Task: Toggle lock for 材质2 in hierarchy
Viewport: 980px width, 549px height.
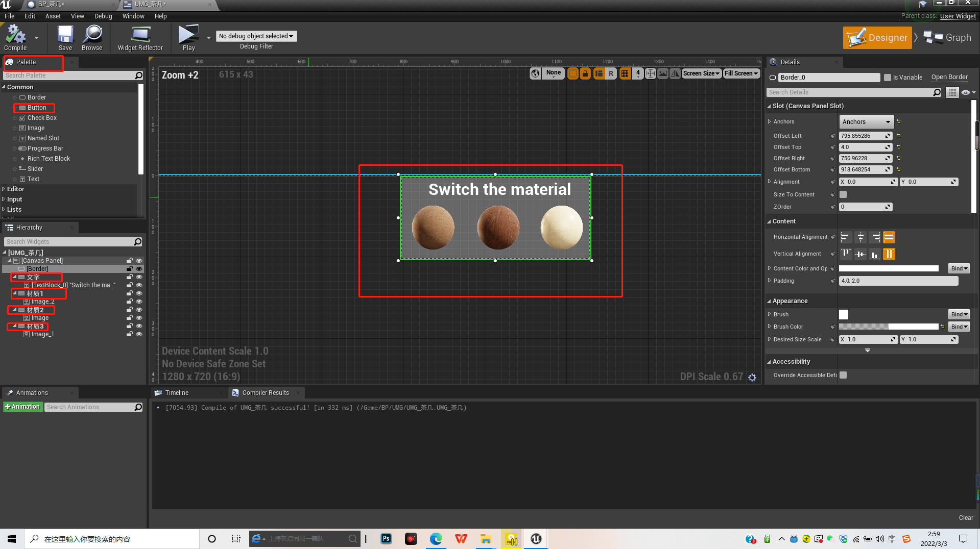Action: 130,310
